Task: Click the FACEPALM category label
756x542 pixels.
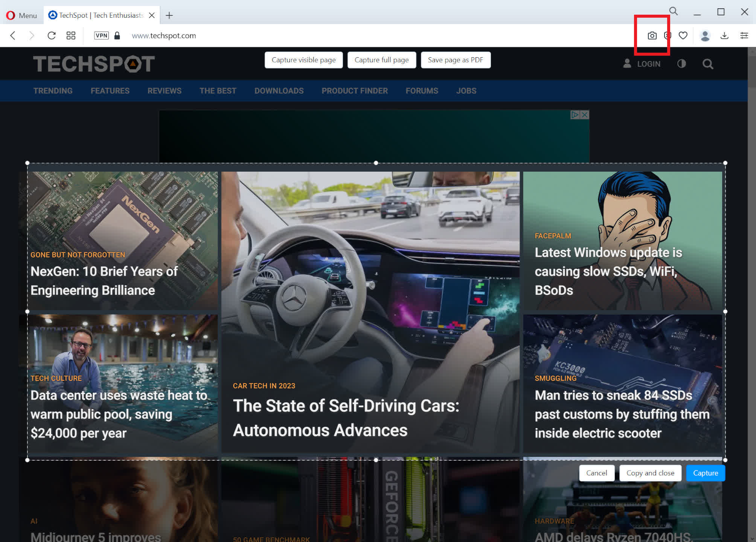Action: 553,236
